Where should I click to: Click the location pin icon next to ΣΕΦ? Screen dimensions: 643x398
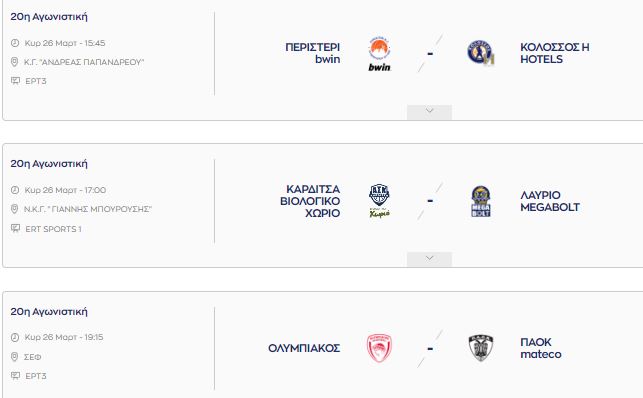14,357
